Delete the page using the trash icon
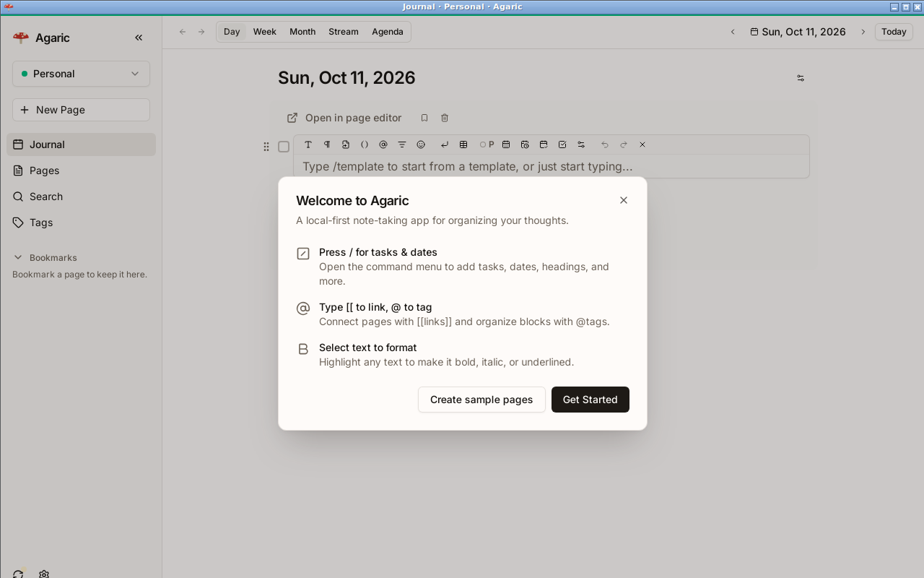The height and width of the screenshot is (578, 924). [445, 118]
